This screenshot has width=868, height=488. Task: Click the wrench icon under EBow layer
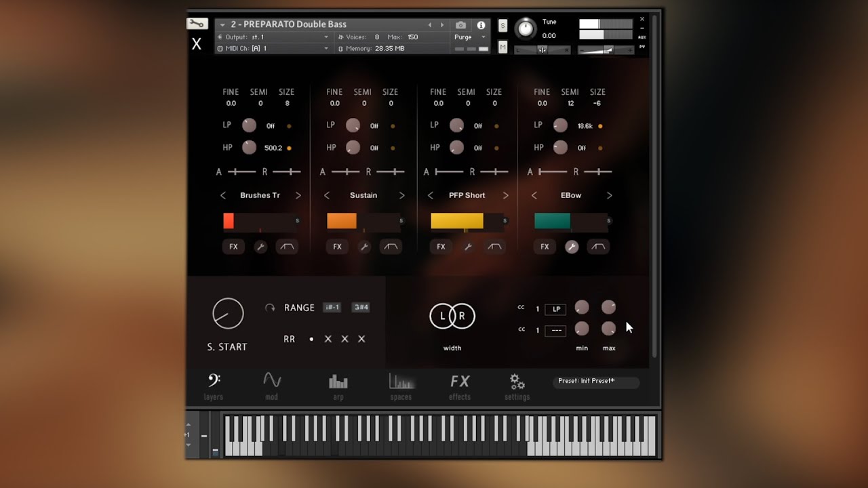[572, 247]
